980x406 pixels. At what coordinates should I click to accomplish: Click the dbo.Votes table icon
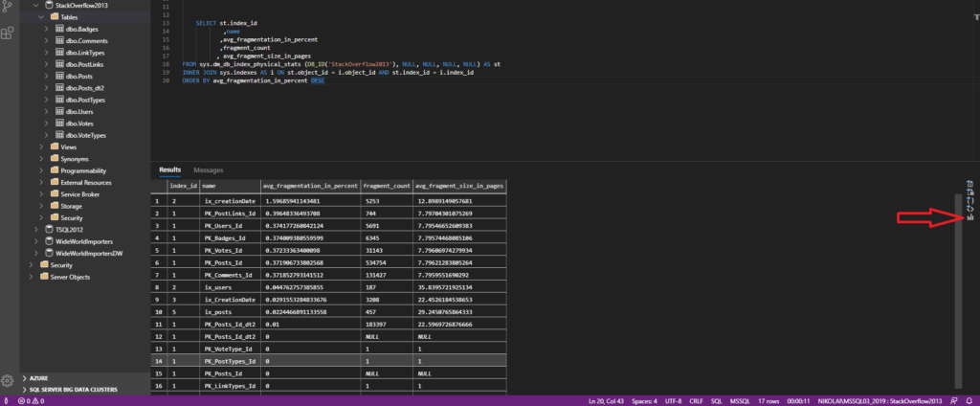click(59, 124)
